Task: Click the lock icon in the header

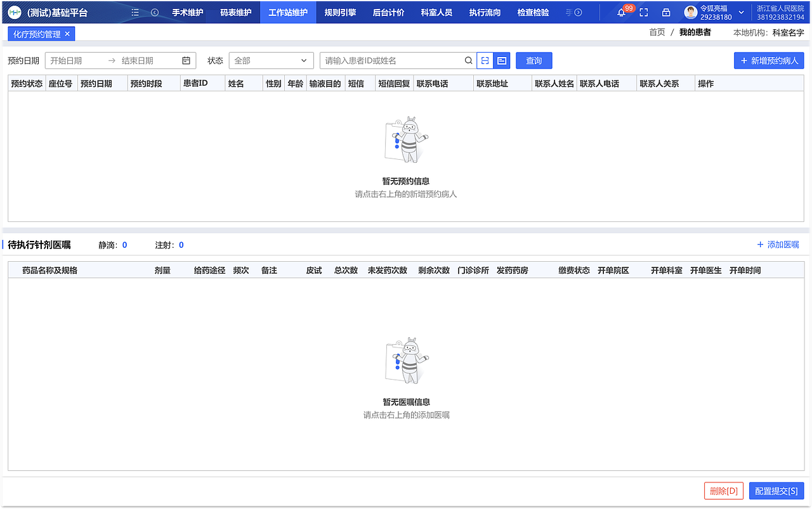Action: [666, 12]
